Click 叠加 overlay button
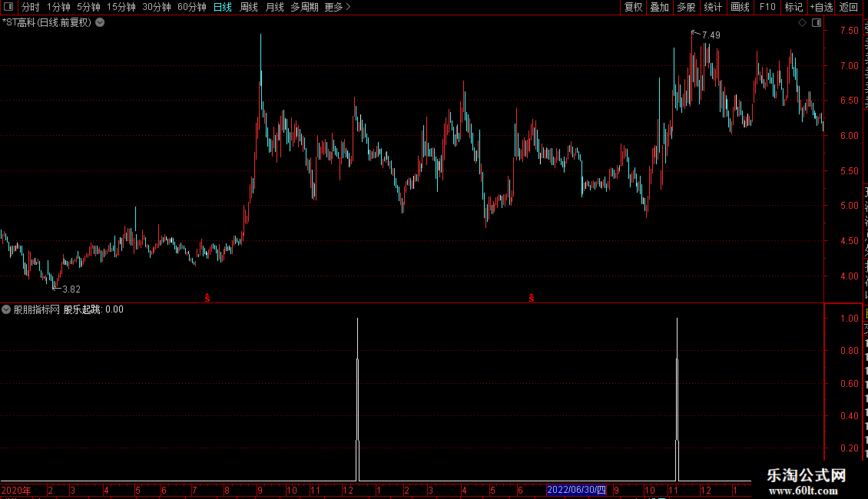 click(x=659, y=7)
